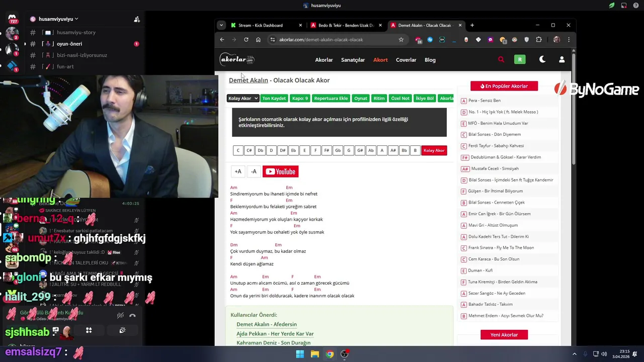
Task: Click the Ton Kaydet button
Action: (x=274, y=98)
